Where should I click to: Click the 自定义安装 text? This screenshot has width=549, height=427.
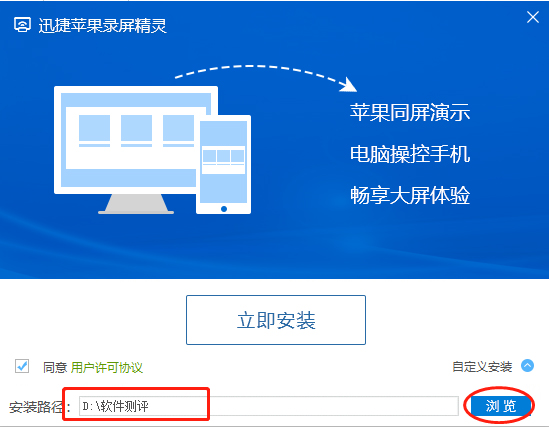tap(482, 366)
